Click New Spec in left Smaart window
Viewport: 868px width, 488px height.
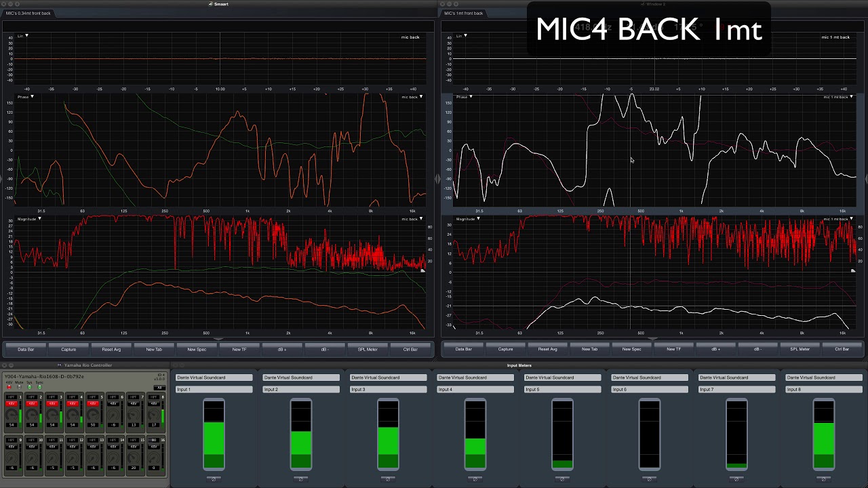click(x=197, y=349)
